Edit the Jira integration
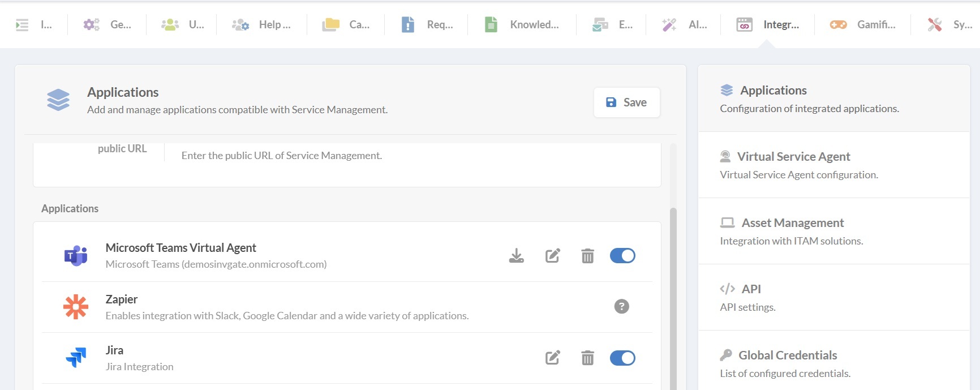 [552, 358]
